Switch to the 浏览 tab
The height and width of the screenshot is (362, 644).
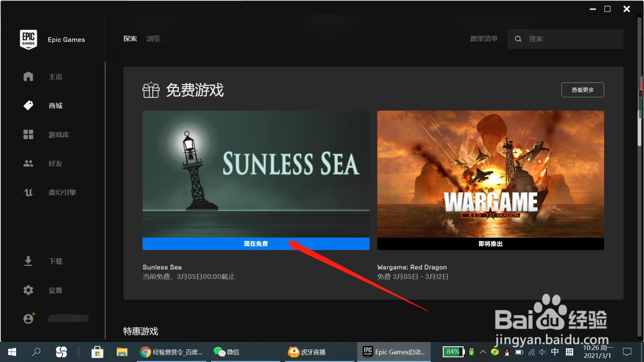[x=153, y=39]
